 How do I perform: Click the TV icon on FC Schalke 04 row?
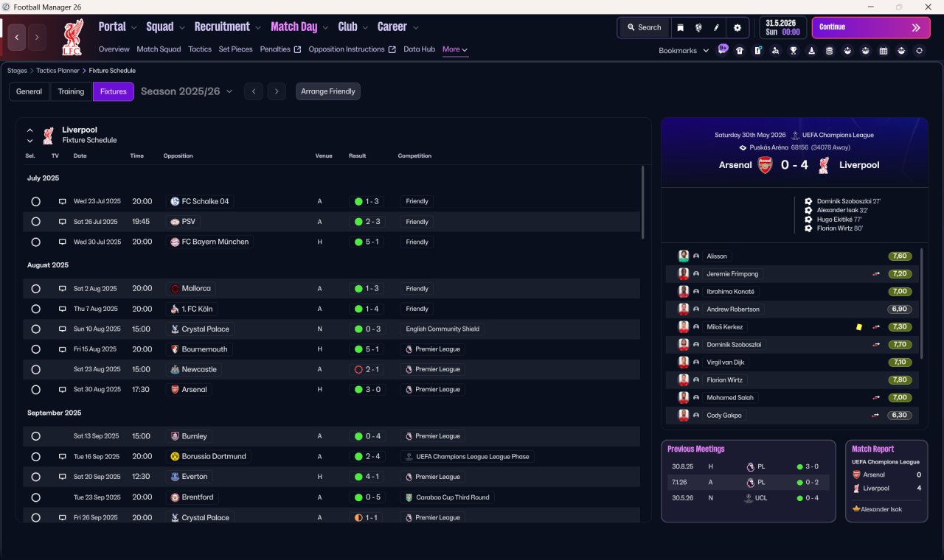(63, 201)
